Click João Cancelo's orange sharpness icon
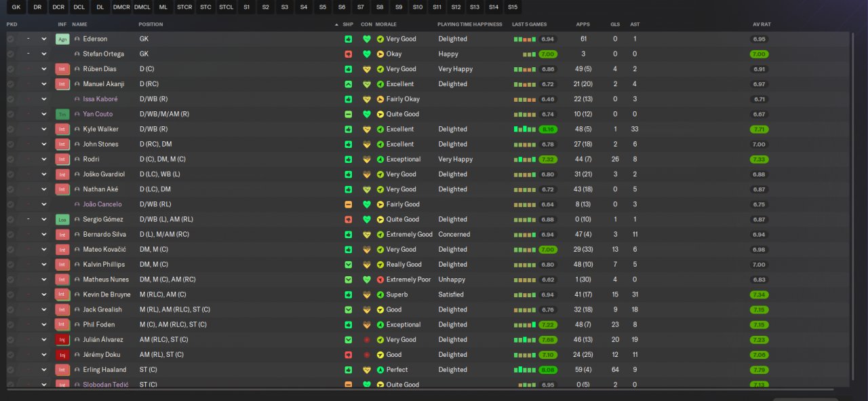Screen dimensions: 868x401 point(349,204)
